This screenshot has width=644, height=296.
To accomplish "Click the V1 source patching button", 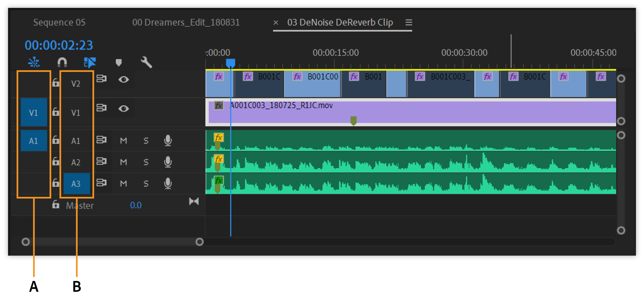I will (x=34, y=112).
